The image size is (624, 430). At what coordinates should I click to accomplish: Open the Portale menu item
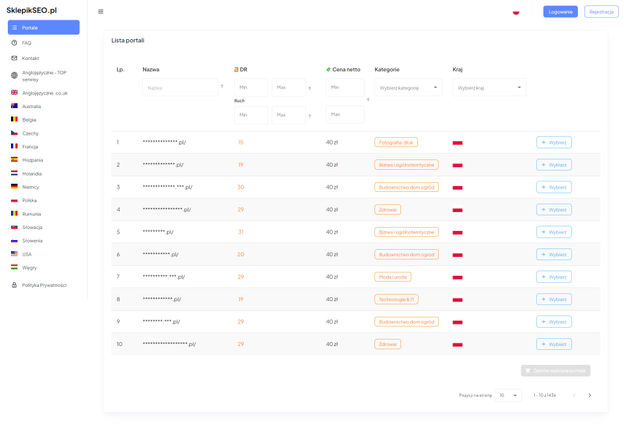pos(44,27)
